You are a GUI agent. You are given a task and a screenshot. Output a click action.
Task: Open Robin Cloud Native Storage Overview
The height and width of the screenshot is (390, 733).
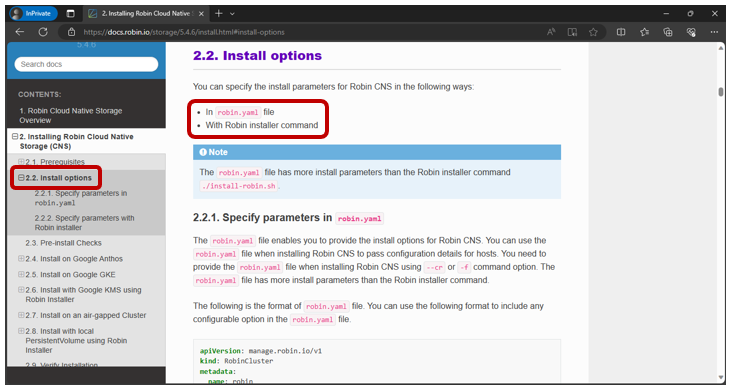(x=70, y=116)
